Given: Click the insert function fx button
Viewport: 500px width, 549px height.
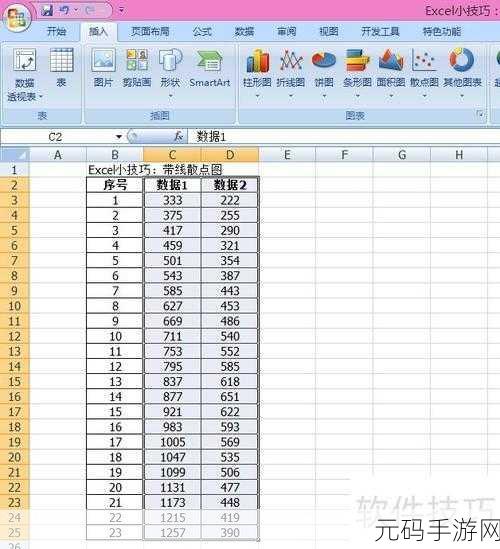Looking at the screenshot, I should [x=179, y=136].
